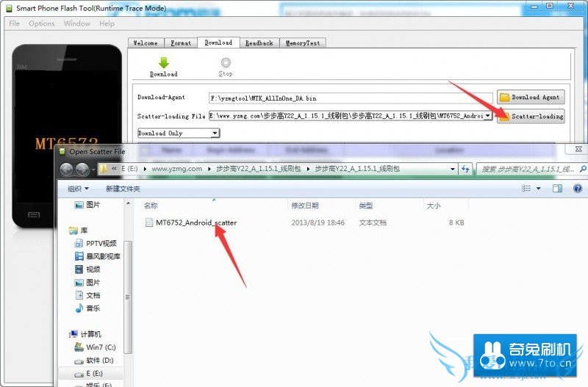Open the 组织 dropdown menu
This screenshot has height=387, width=588.
(x=78, y=189)
